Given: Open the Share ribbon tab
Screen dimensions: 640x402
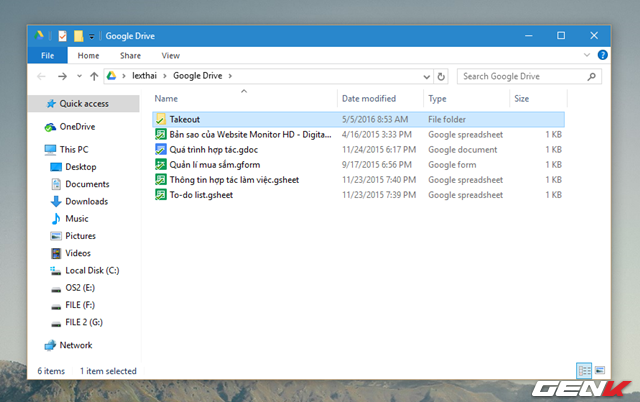Looking at the screenshot, I should coord(130,56).
